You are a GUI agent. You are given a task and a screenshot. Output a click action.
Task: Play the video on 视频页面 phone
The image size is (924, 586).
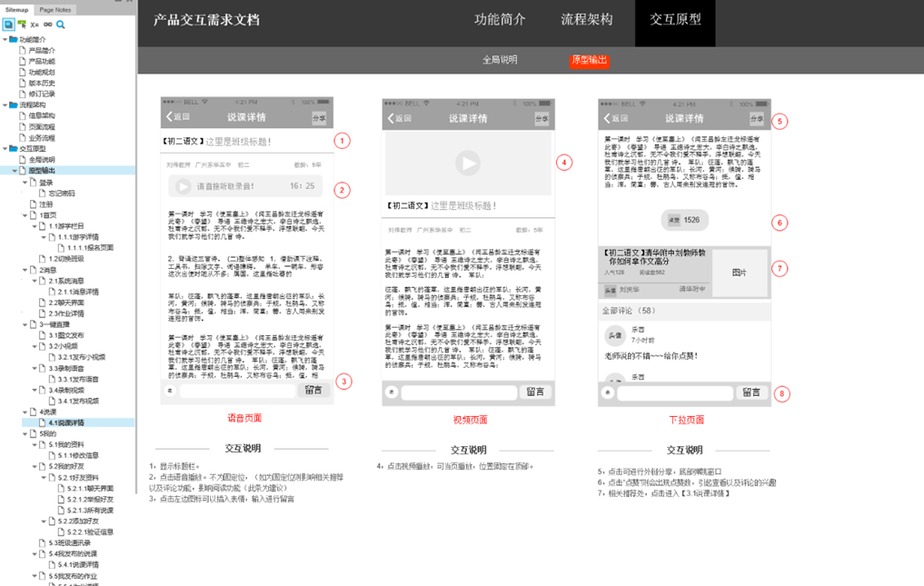point(468,164)
